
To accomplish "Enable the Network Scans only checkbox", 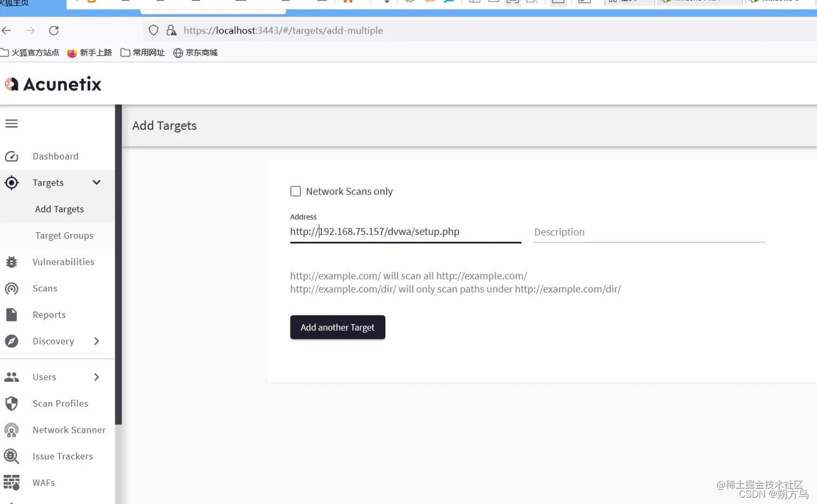I will [x=296, y=191].
